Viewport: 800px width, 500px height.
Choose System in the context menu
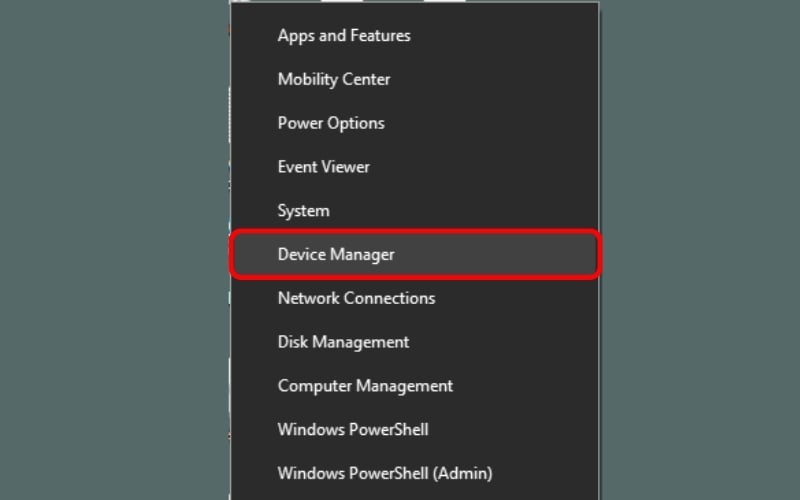415,211
